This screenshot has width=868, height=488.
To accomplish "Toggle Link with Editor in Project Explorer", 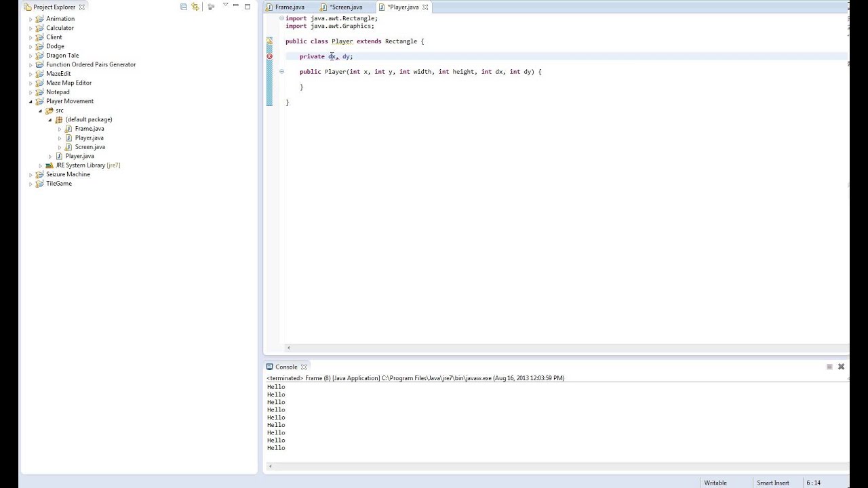I will click(x=195, y=7).
